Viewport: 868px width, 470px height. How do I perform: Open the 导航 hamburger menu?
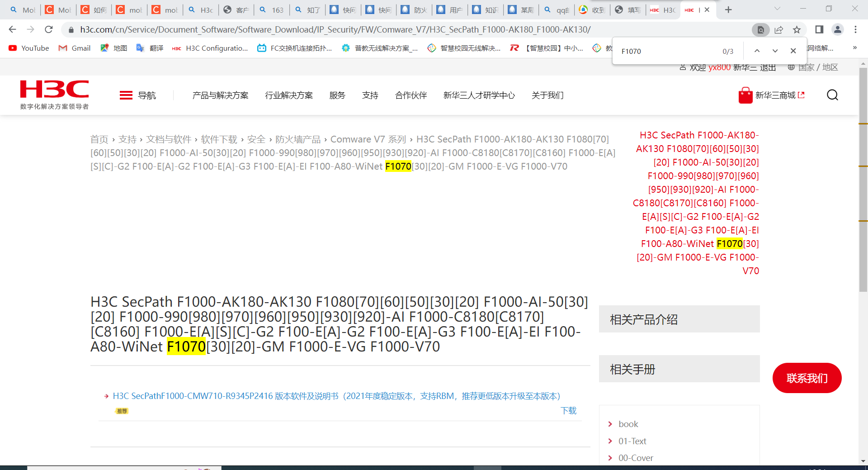pyautogui.click(x=138, y=95)
